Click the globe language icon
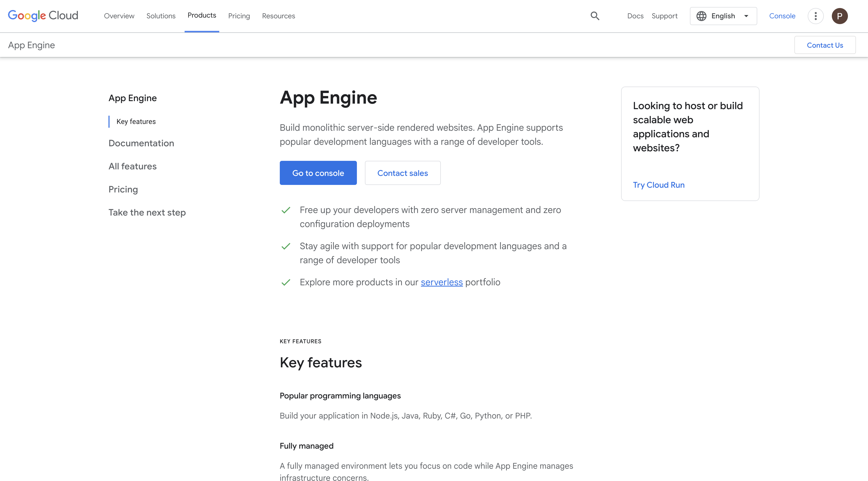This screenshot has height=481, width=868. [x=701, y=16]
